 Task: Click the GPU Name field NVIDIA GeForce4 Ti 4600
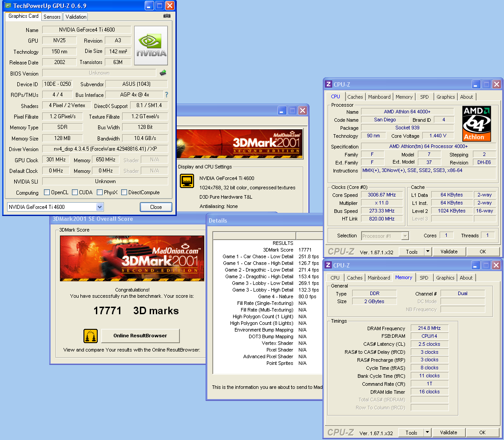[x=87, y=30]
